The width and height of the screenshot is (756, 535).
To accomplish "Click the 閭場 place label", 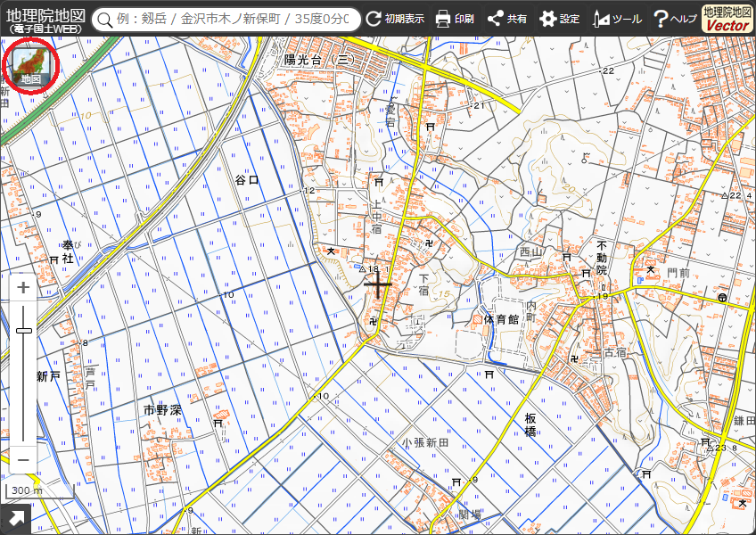I will point(470,514).
